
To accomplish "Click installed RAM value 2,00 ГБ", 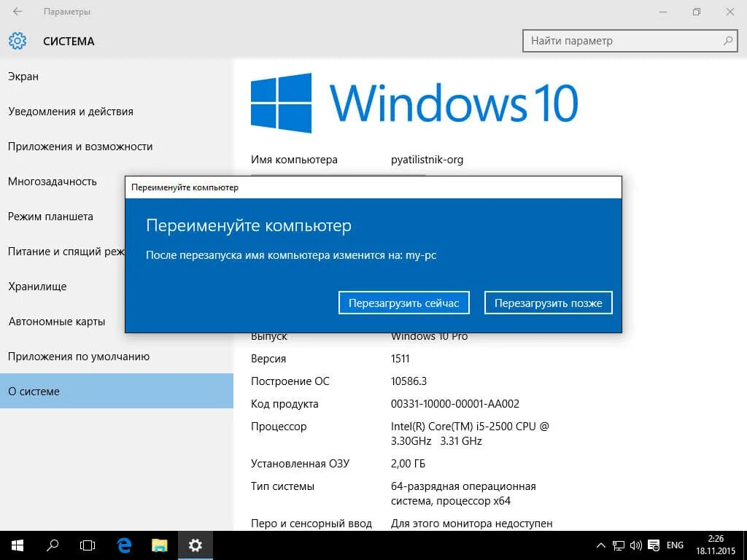I will click(408, 464).
